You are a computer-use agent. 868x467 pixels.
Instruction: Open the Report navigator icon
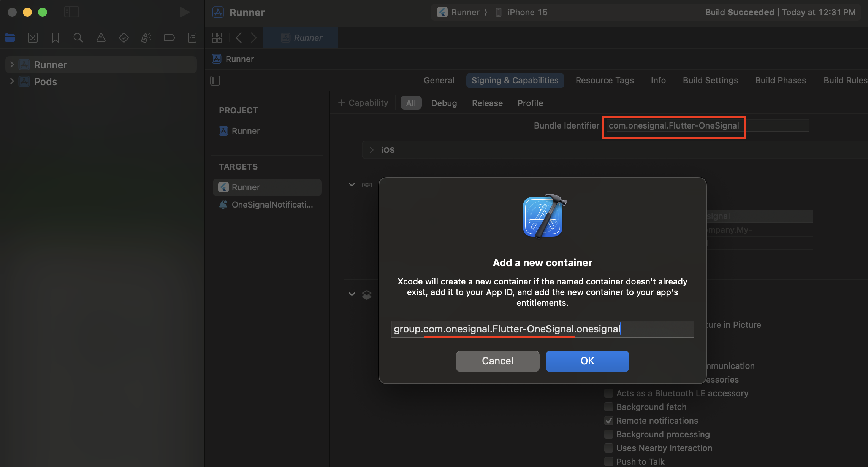click(x=192, y=38)
